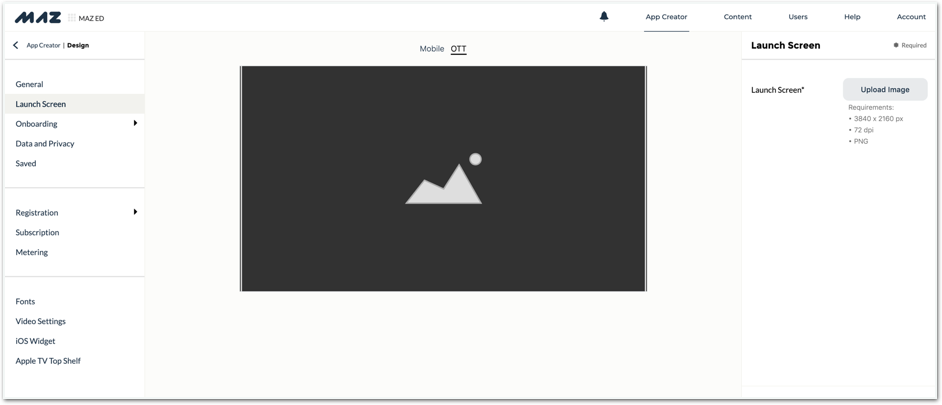Open the notifications bell
This screenshot has width=942, height=405.
coord(604,17)
